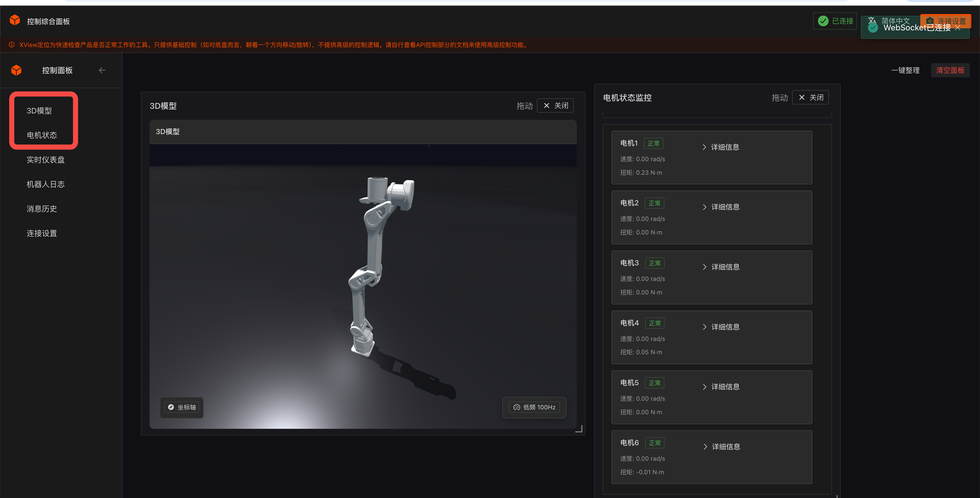Viewport: 980px width, 498px height.
Task: Toggle the coordinate axes display button
Action: click(182, 407)
